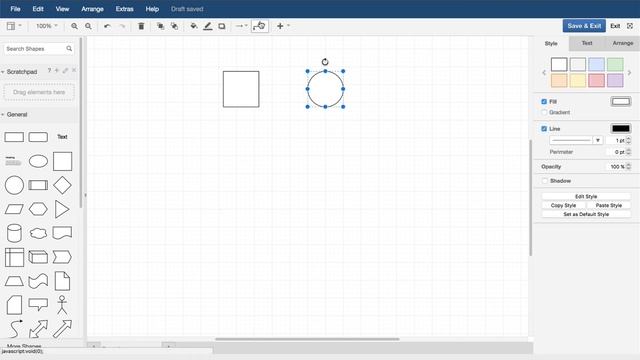Pick the parallelogram shape from General
Screen dimensions: 640x360
click(14, 209)
